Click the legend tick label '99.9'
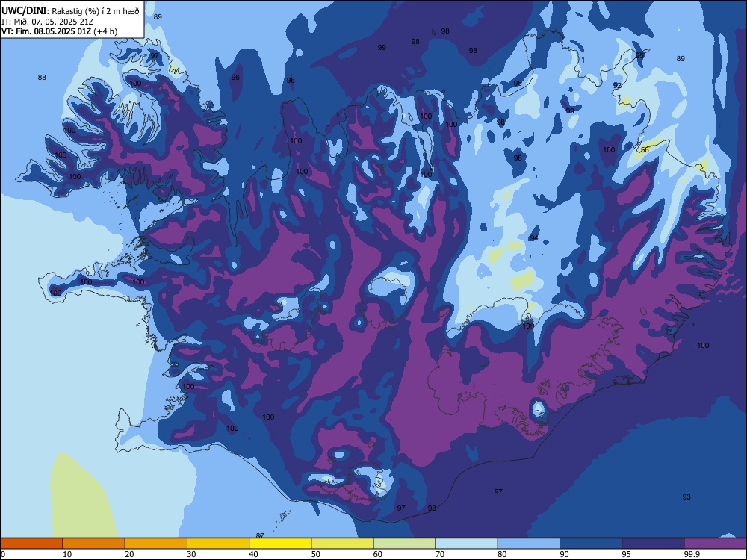 coord(691,554)
